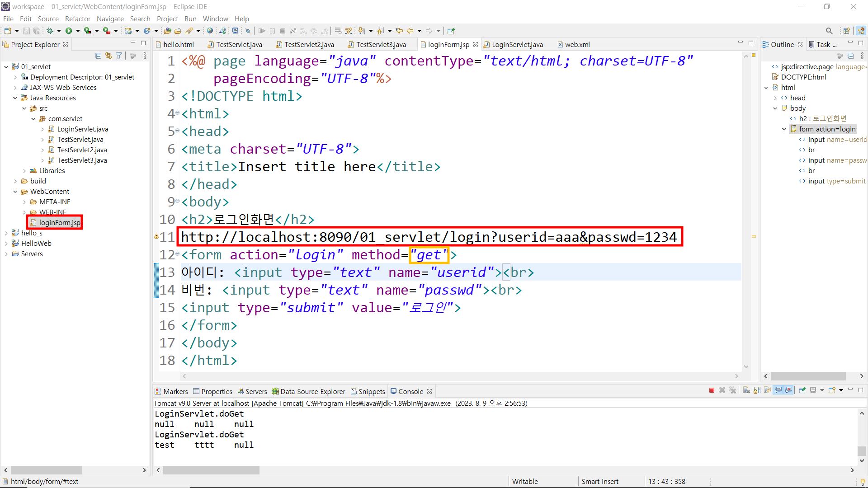
Task: Toggle show console on standard output change
Action: coord(778,390)
